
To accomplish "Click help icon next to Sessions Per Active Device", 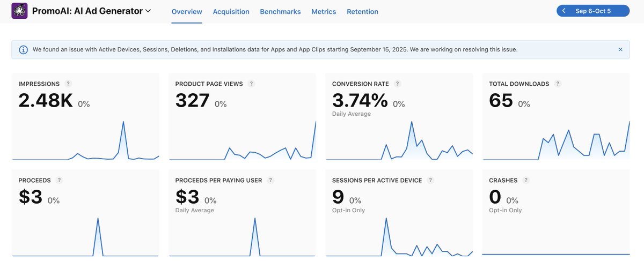I will [430, 180].
